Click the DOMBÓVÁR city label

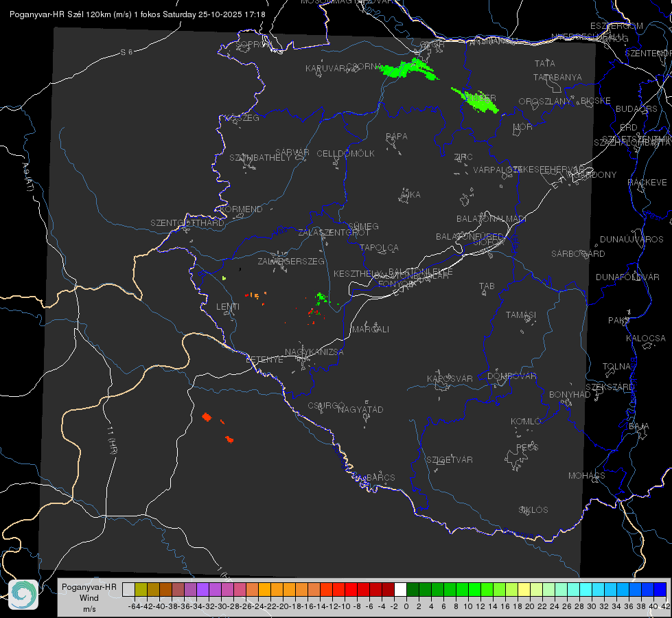click(511, 376)
